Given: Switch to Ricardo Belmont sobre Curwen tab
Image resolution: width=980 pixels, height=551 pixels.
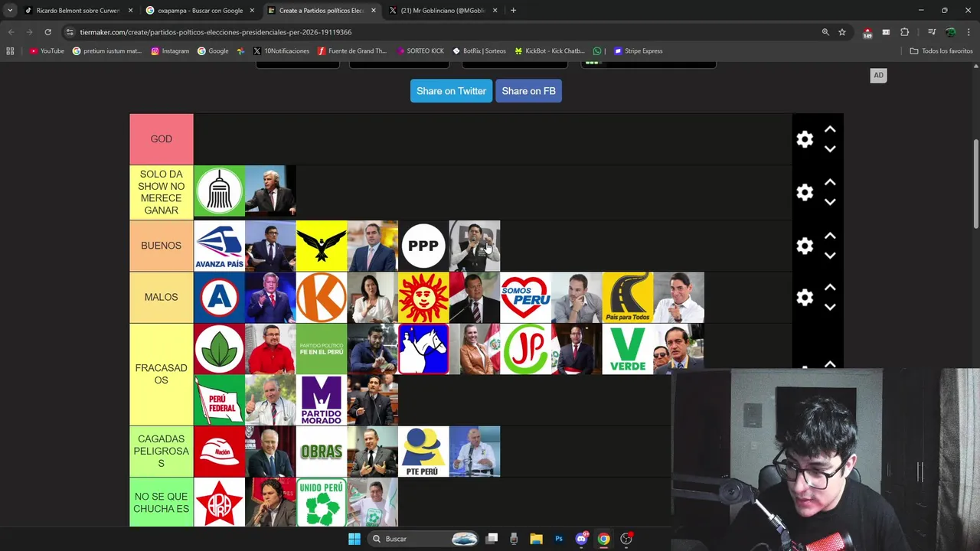Looking at the screenshot, I should [x=79, y=10].
